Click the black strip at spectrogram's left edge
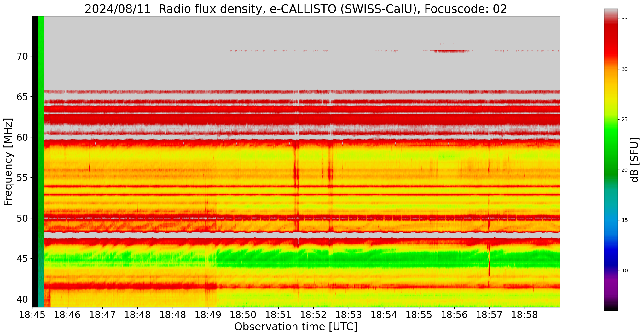This screenshot has height=336, width=644. point(35,162)
